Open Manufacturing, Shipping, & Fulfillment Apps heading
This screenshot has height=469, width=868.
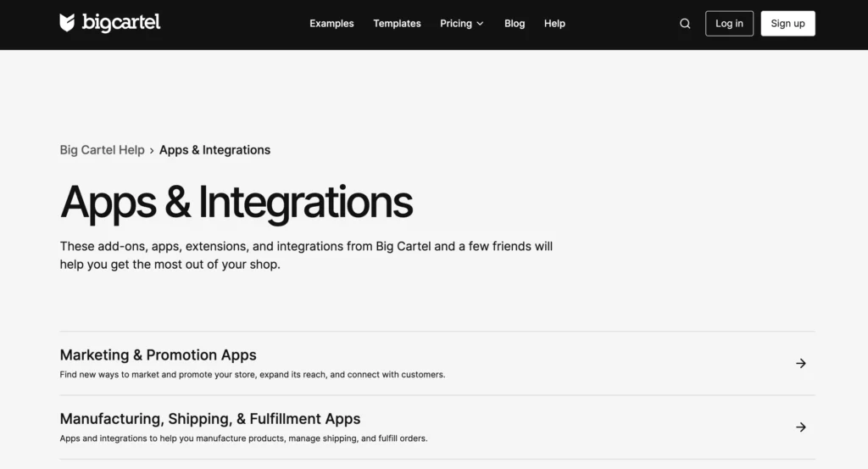[x=210, y=419]
